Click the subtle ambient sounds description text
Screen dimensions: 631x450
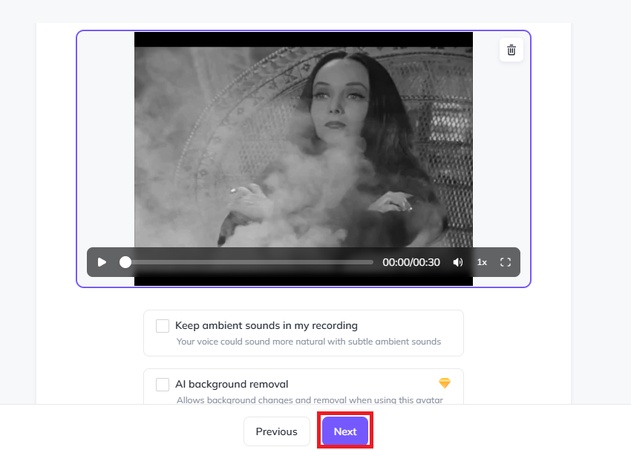click(308, 342)
